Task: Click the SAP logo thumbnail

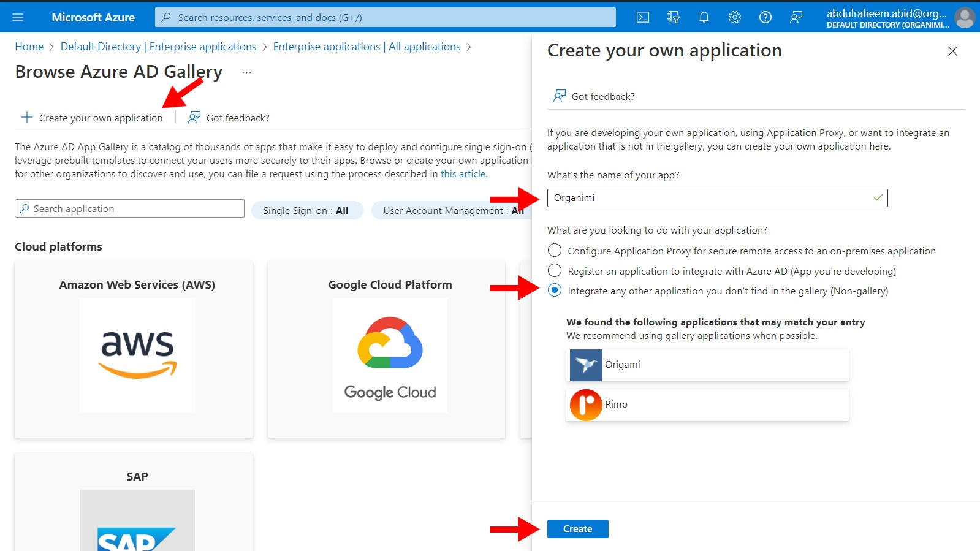Action: pyautogui.click(x=137, y=520)
